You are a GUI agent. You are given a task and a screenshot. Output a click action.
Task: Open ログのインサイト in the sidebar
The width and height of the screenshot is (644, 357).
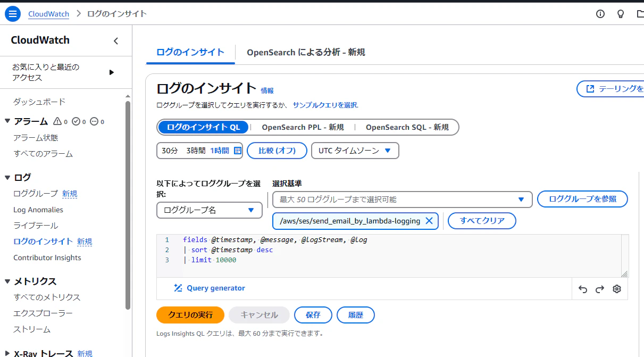(x=43, y=242)
